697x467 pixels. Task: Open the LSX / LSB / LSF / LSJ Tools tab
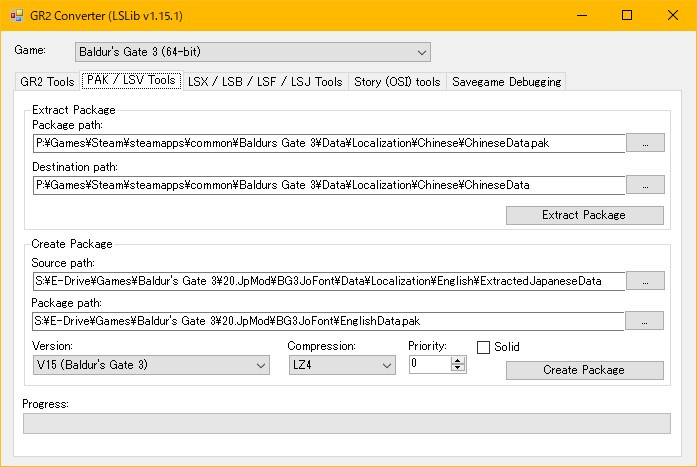tap(265, 82)
